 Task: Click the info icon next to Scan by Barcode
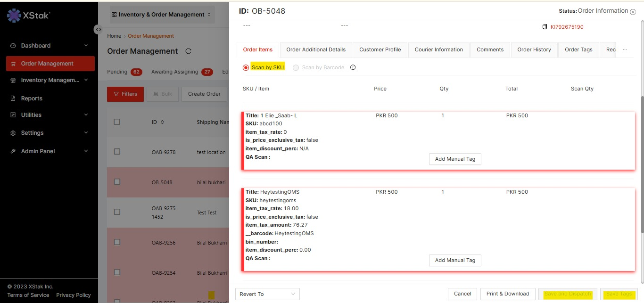click(353, 67)
